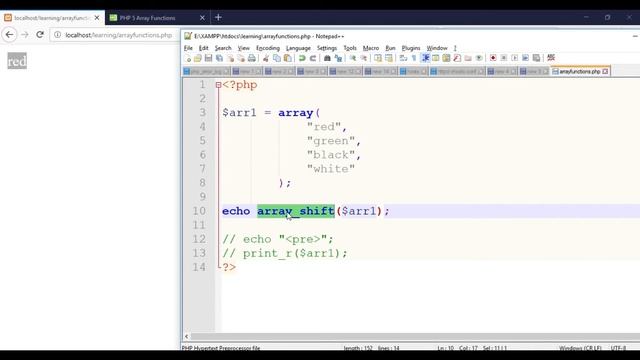Open Find with the binoculars icon
This screenshot has width=640, height=360.
(x=327, y=58)
